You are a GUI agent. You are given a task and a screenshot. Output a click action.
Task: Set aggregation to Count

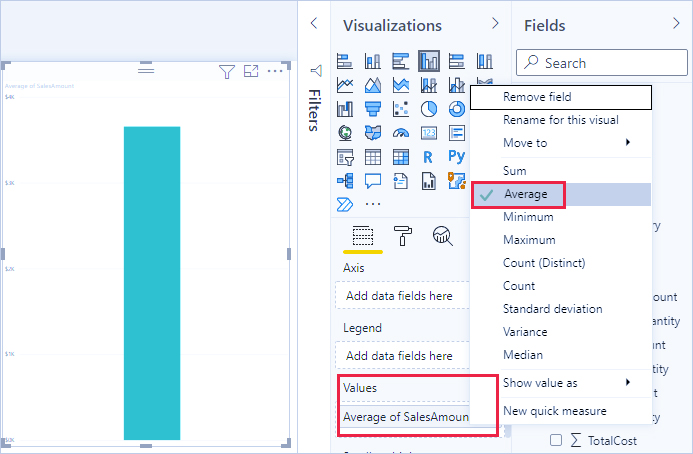(561, 286)
